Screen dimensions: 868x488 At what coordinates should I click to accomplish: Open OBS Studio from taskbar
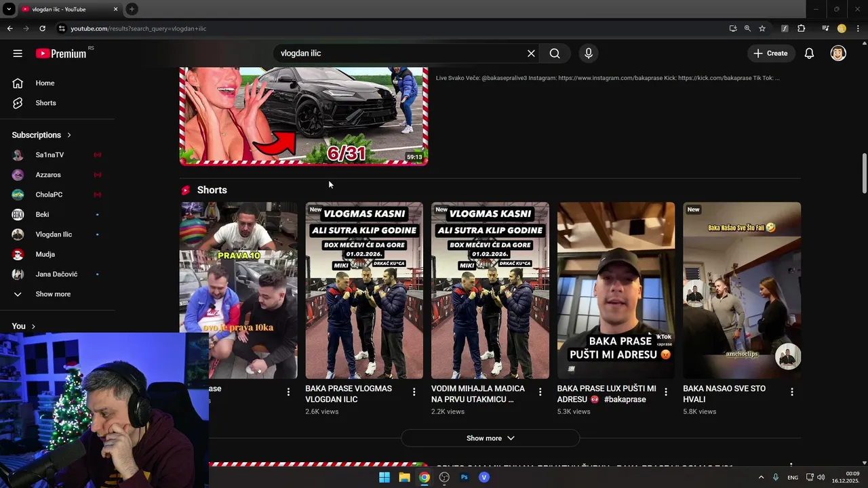click(444, 477)
